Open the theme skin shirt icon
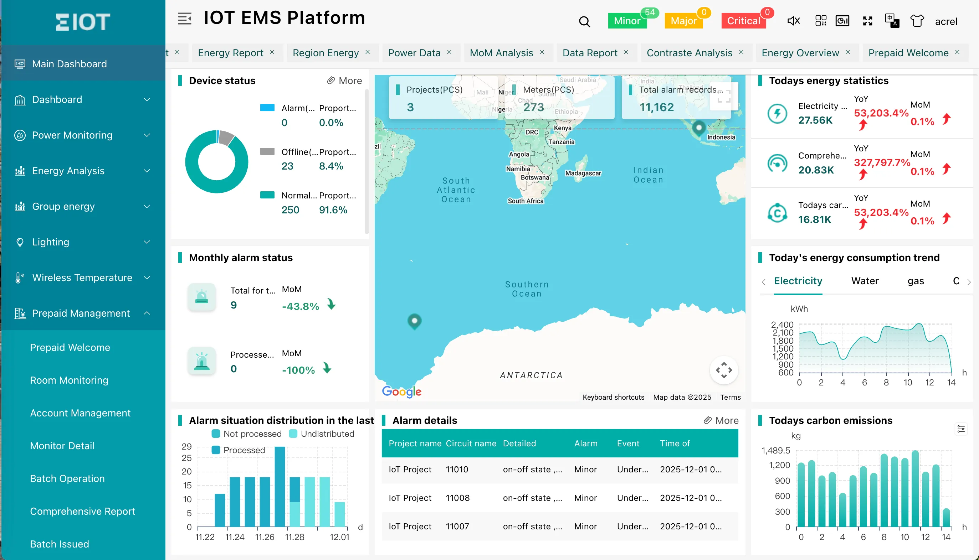 pos(917,21)
